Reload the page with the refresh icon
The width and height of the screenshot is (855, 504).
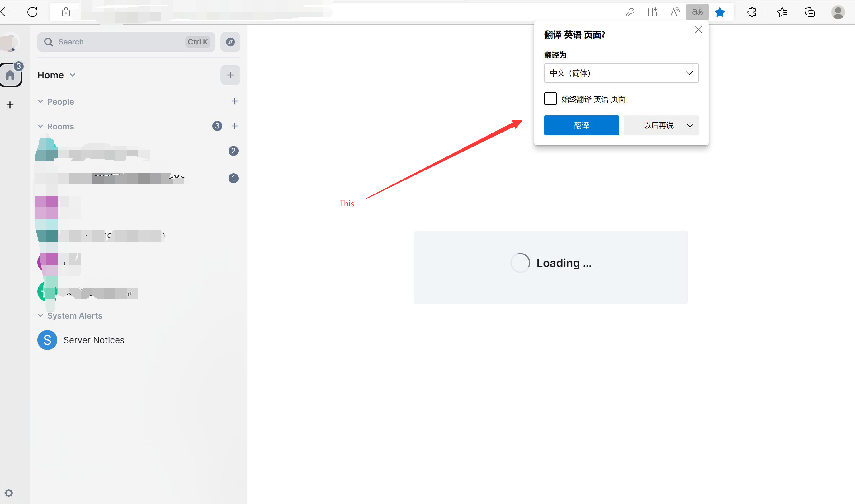32,12
